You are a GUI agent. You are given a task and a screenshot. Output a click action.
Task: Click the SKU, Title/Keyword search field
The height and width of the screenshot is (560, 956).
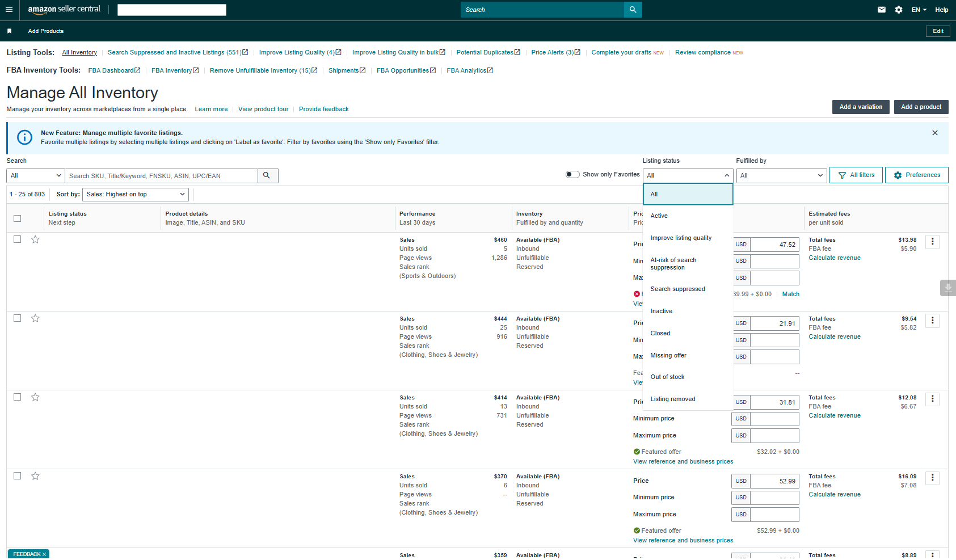pos(161,176)
